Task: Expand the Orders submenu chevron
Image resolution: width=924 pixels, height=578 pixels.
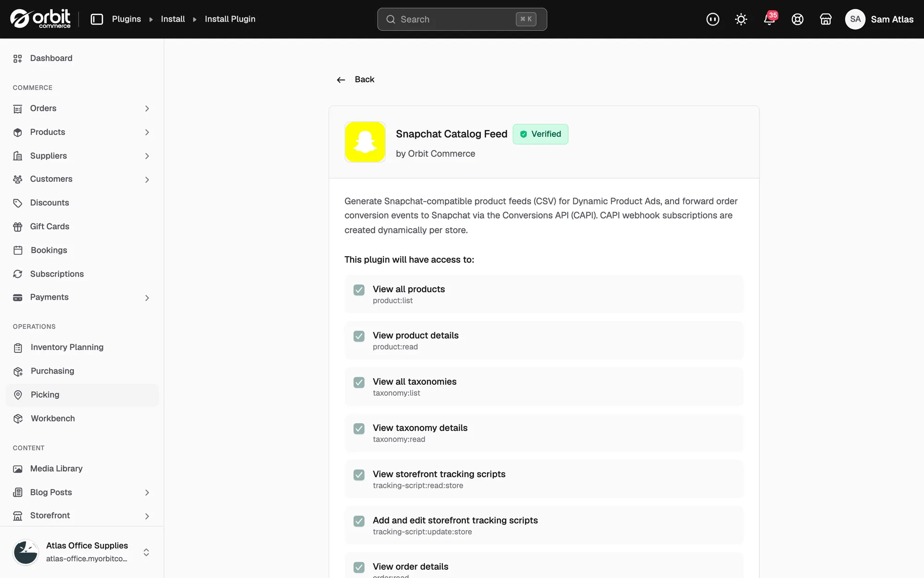Action: pos(147,109)
